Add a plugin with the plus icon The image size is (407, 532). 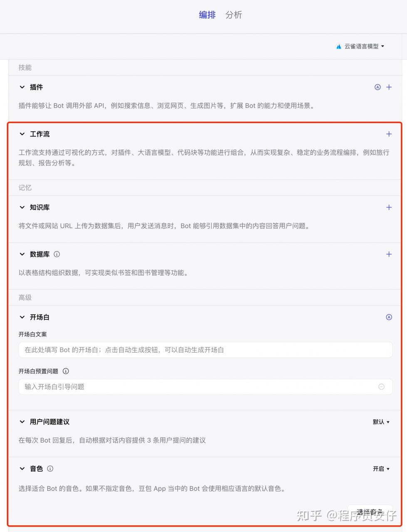tap(389, 87)
